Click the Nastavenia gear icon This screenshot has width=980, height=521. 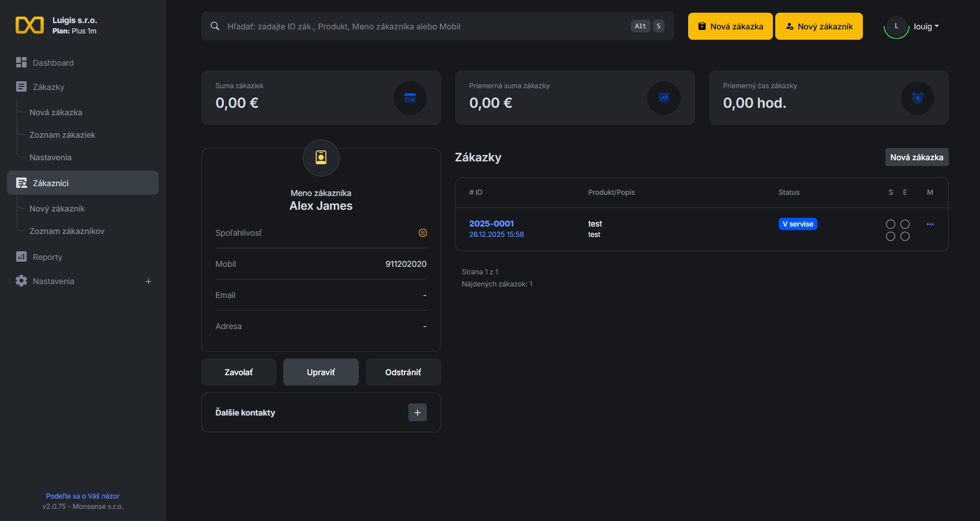[x=21, y=281]
